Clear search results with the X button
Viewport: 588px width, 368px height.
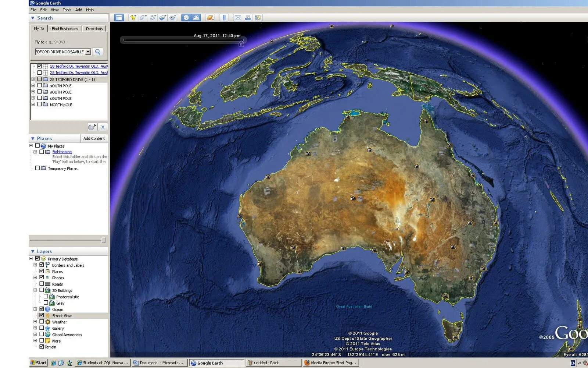tap(103, 127)
